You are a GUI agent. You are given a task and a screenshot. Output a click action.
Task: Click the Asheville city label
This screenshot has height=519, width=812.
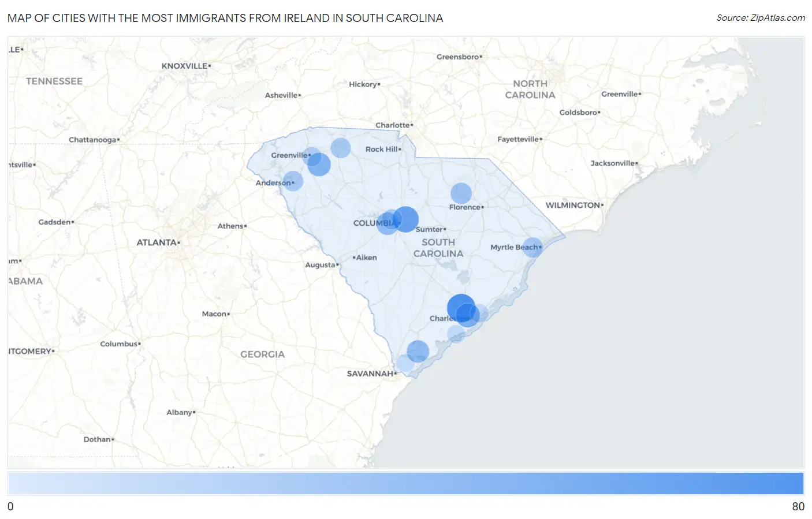click(x=282, y=95)
